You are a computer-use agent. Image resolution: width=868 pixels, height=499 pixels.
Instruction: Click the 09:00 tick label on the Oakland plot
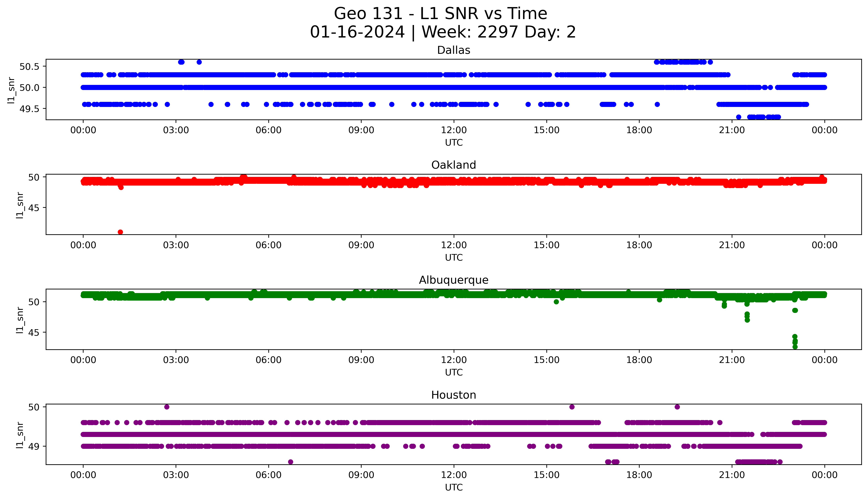361,245
